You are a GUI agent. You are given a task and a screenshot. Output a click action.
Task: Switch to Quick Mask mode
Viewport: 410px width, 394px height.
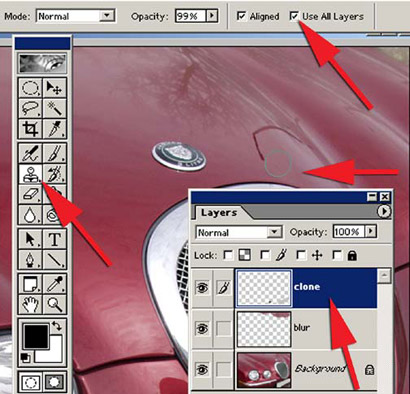(54, 382)
